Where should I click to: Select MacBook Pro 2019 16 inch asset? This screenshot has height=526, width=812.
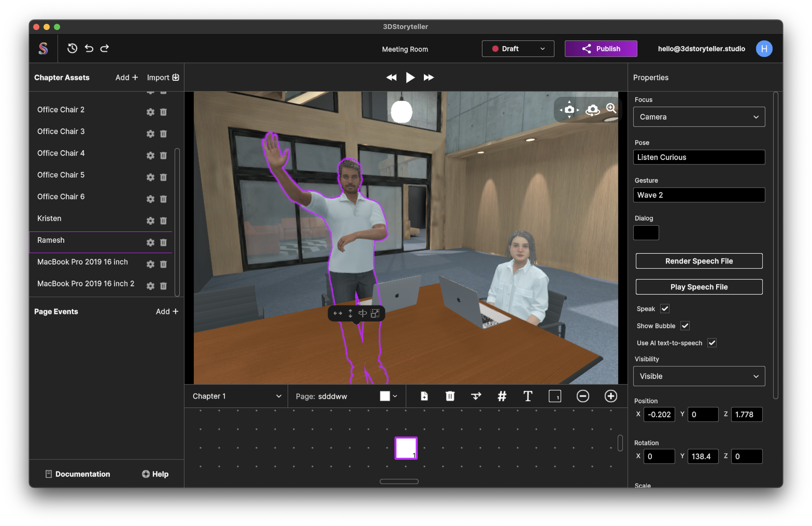point(82,262)
